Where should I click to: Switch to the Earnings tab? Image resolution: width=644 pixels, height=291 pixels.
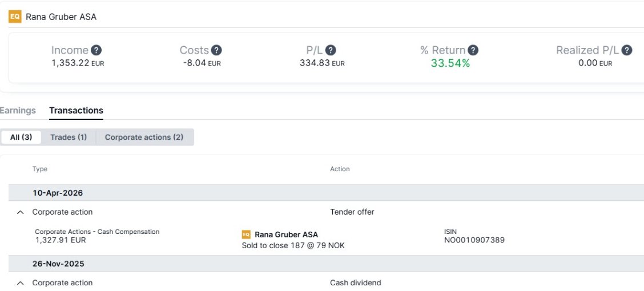tap(18, 110)
